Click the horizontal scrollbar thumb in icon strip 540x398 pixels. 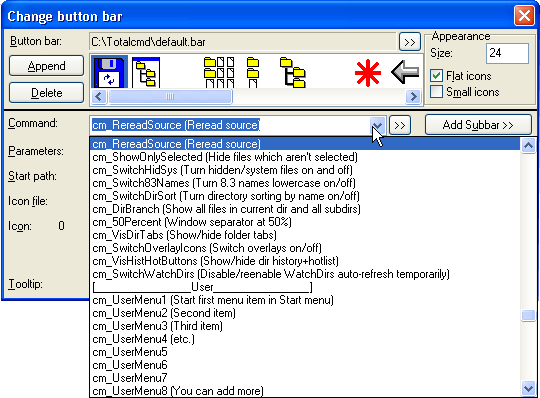(x=170, y=96)
